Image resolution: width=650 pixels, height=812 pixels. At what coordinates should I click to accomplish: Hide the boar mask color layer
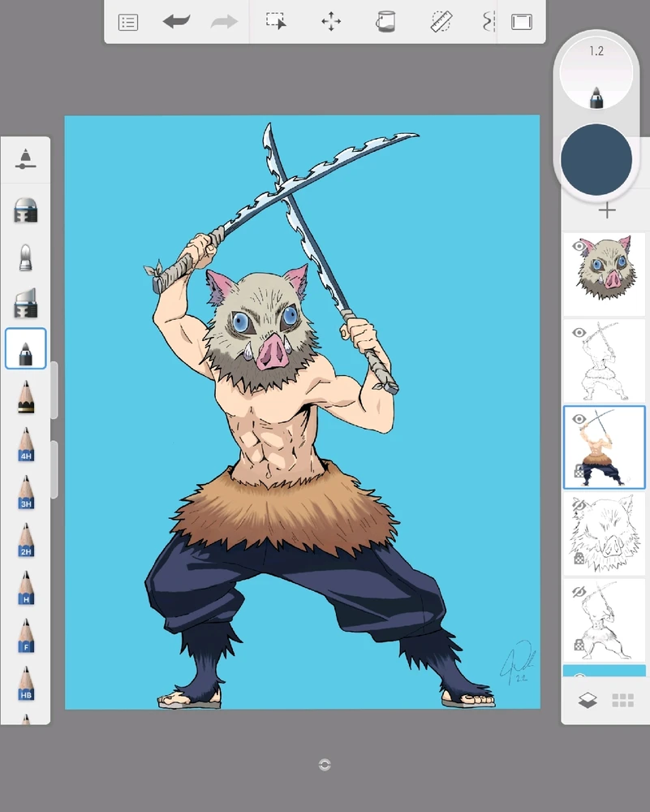pyautogui.click(x=579, y=246)
